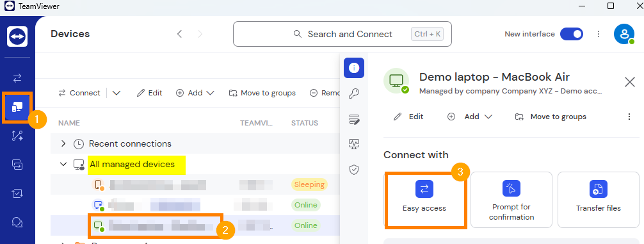This screenshot has width=644, height=244.
Task: Open the notes edit tab icon
Action: [354, 119]
